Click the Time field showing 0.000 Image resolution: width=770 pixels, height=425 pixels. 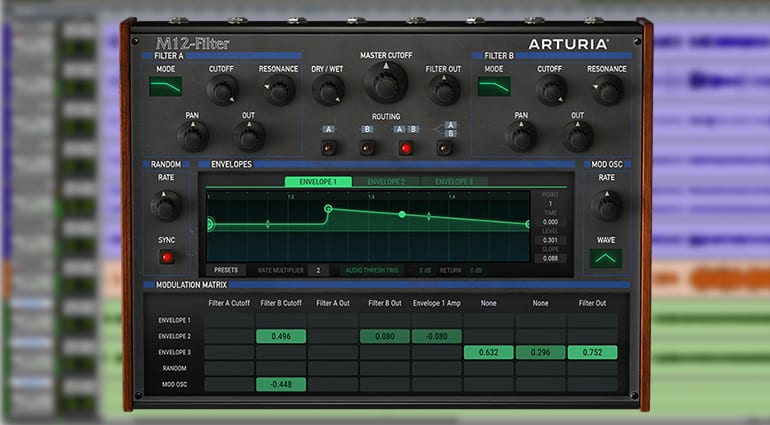coord(550,222)
